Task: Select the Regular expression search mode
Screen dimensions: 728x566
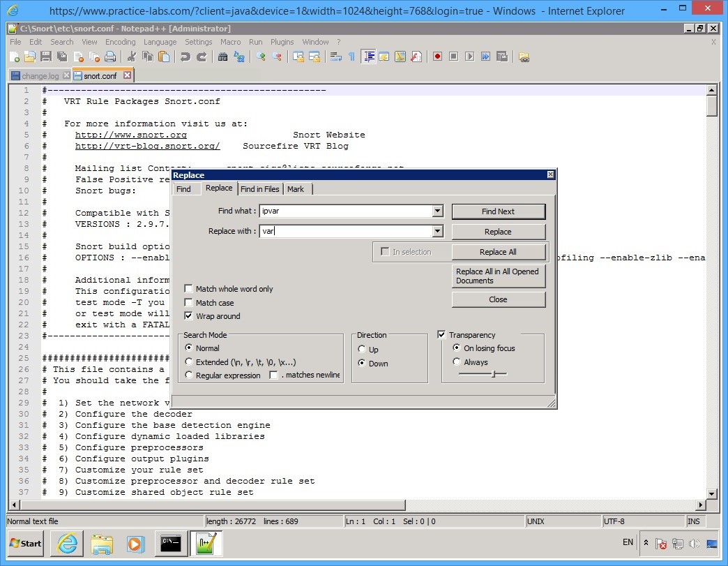Action: point(188,375)
